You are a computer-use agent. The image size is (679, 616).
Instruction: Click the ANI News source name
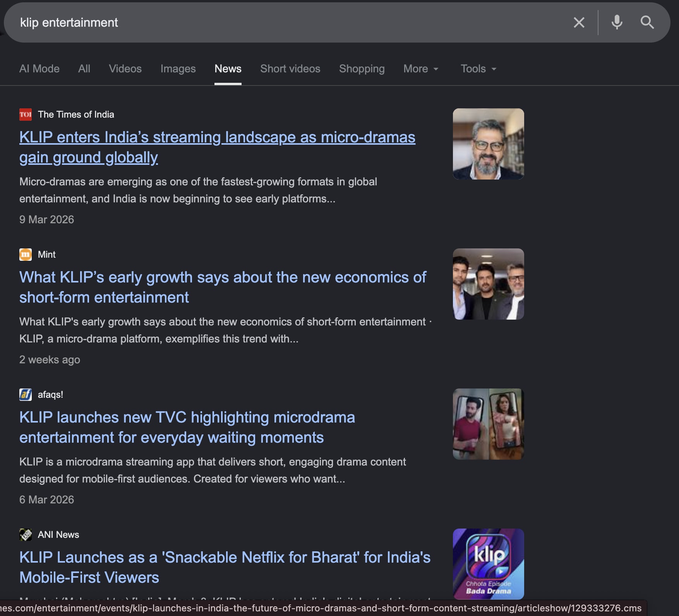58,535
